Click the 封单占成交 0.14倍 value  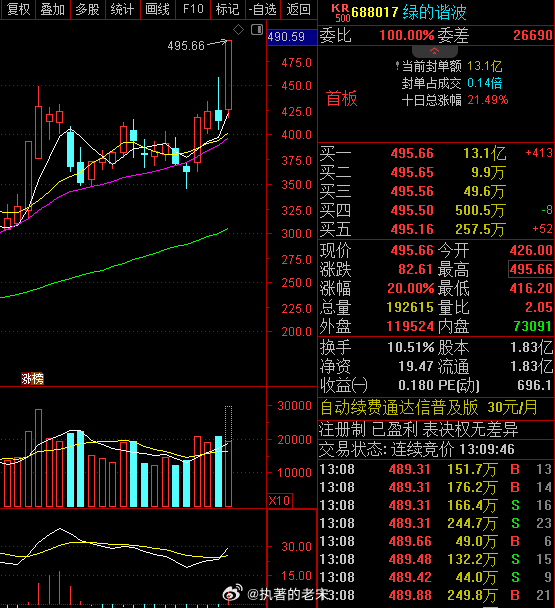485,83
